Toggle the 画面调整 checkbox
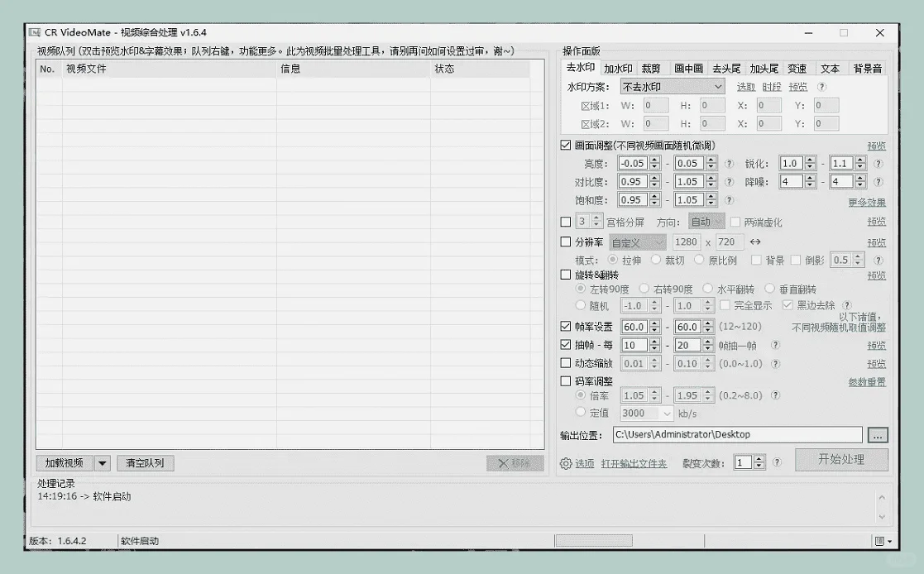This screenshot has width=924, height=574. point(566,145)
